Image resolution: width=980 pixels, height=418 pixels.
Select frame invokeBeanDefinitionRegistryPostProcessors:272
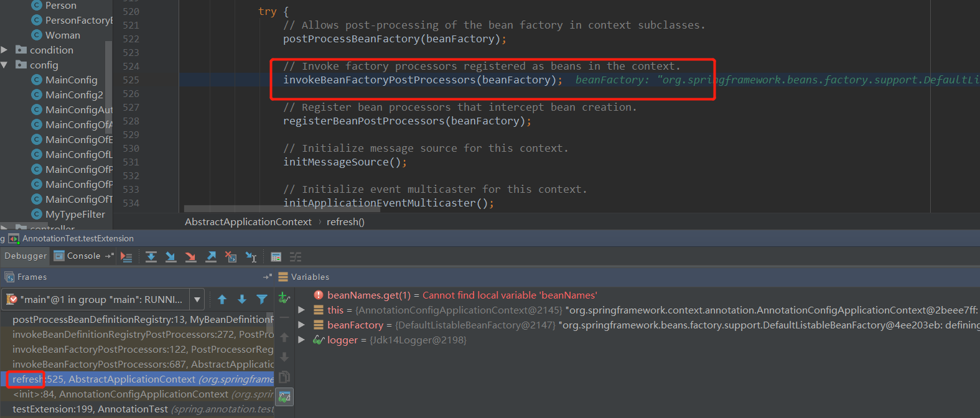point(138,334)
